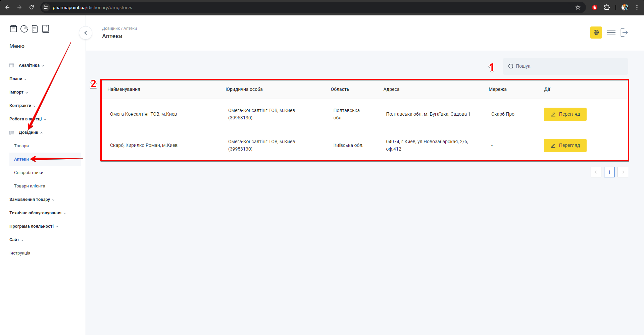The image size is (644, 335).
Task: Open the Співробітники submenu item
Action: [29, 173]
